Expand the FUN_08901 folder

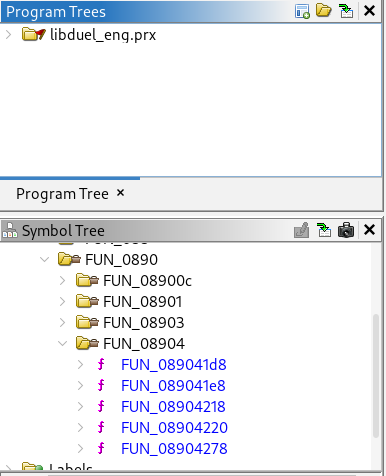coord(62,302)
